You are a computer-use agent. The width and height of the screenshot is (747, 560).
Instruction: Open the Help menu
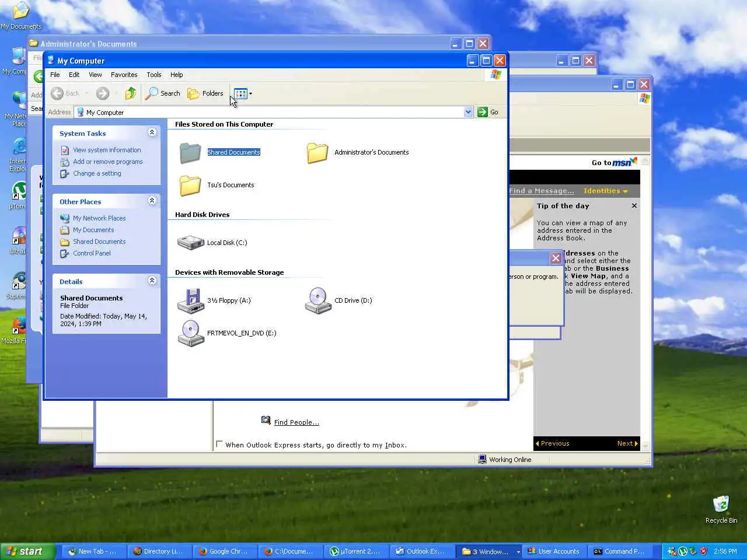[177, 75]
